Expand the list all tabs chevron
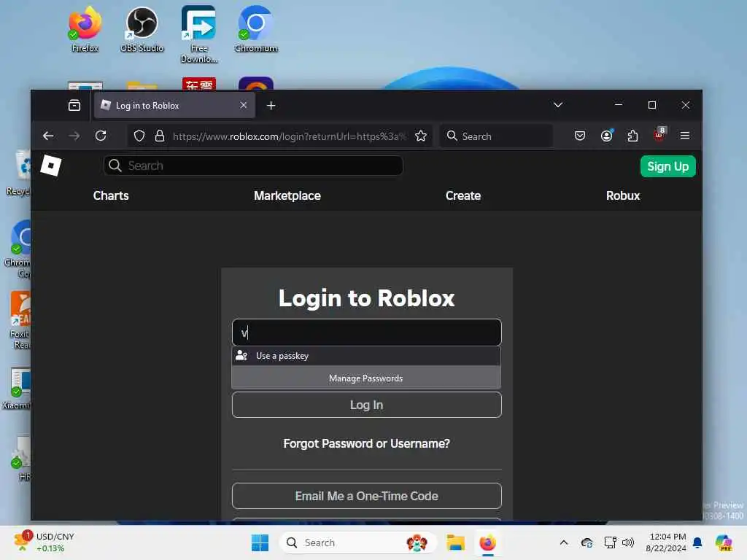This screenshot has width=747, height=560. (x=558, y=105)
